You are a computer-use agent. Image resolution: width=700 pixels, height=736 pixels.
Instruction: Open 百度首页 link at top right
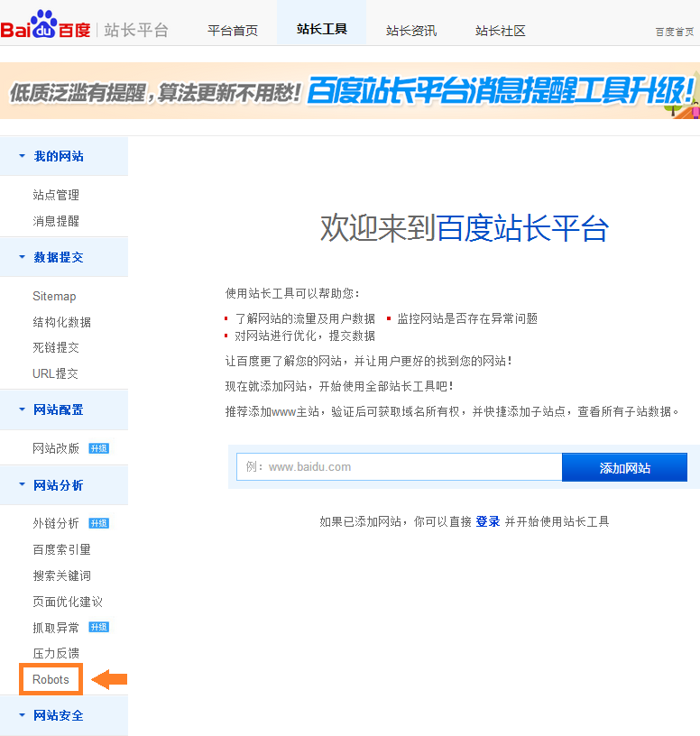(x=674, y=32)
